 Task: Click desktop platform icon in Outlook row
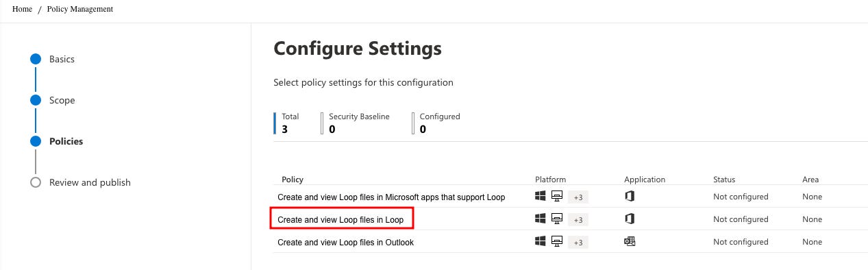(x=557, y=241)
